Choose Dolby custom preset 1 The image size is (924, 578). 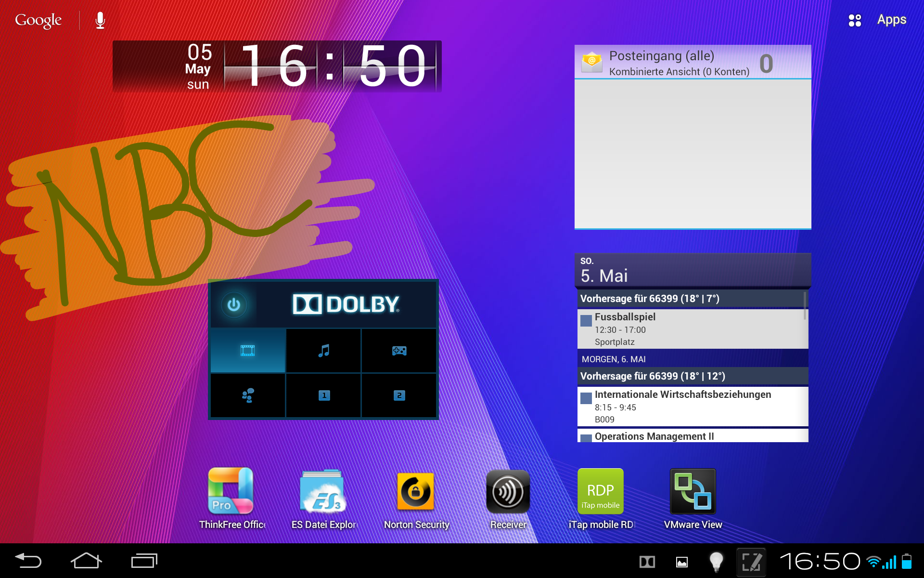[x=323, y=395]
